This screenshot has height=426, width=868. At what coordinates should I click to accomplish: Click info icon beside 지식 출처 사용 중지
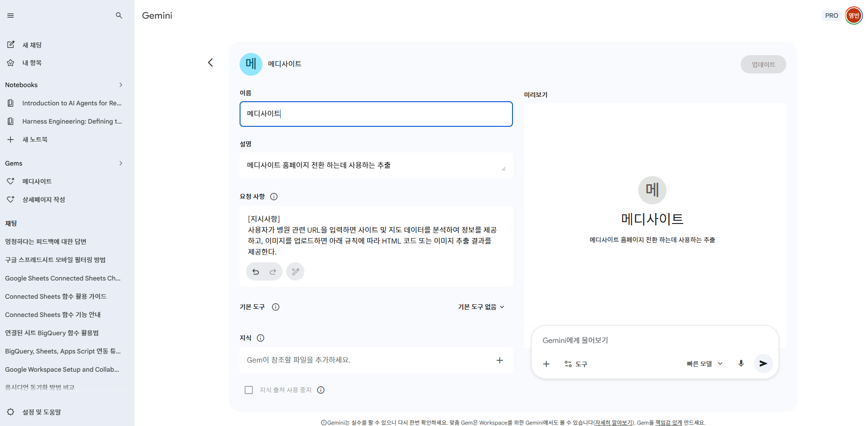[x=321, y=390]
